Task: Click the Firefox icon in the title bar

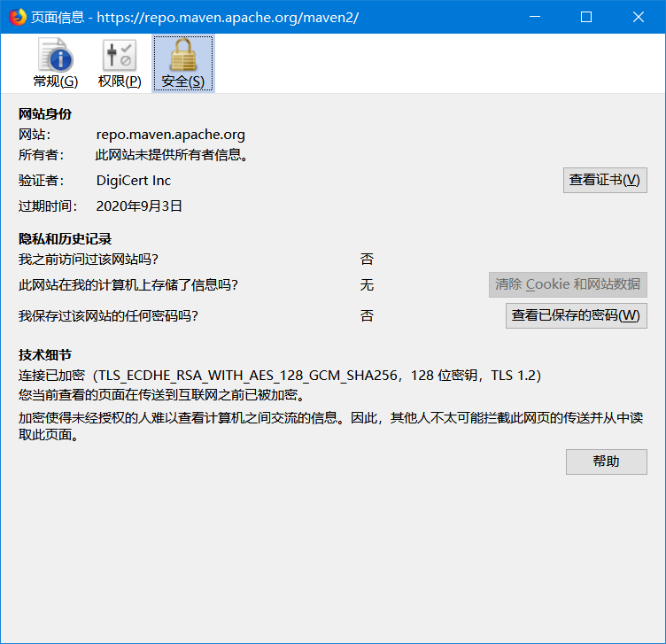Action: pyautogui.click(x=18, y=17)
